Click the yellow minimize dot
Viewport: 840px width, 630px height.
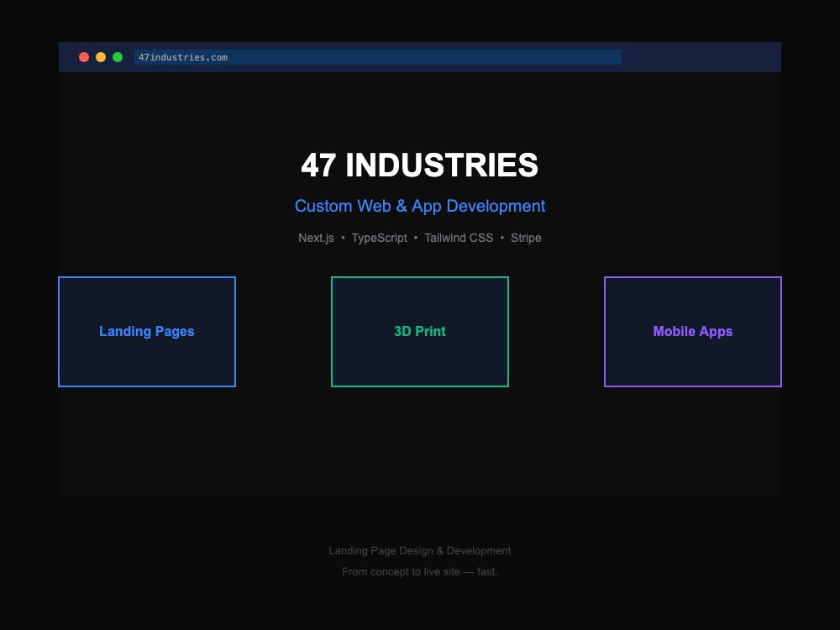tap(101, 57)
